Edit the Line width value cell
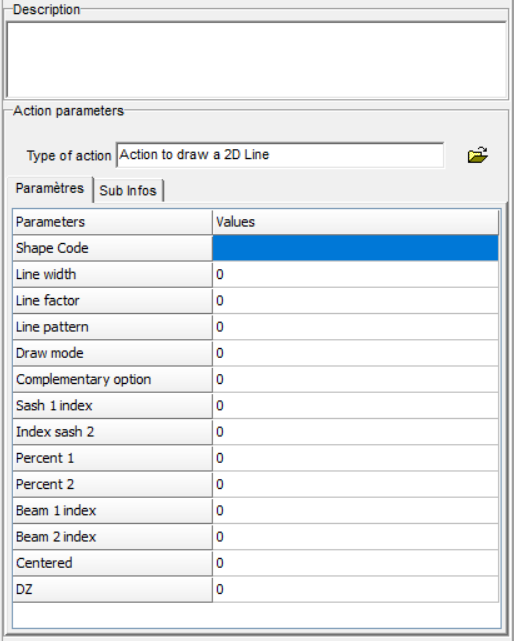Image resolution: width=514 pixels, height=641 pixels. (355, 274)
